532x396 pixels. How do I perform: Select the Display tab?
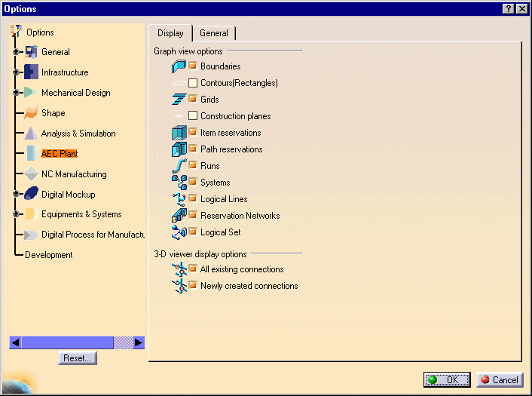[x=170, y=33]
